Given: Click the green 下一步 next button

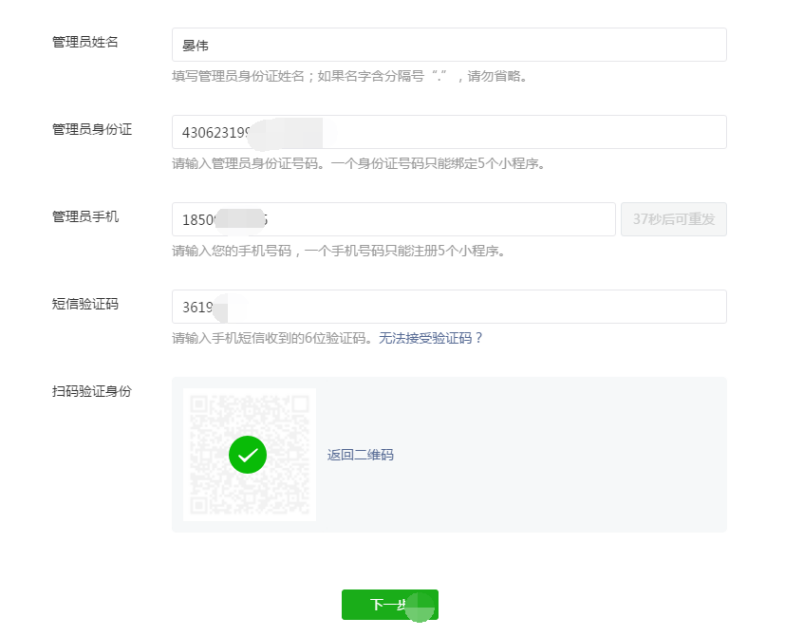Looking at the screenshot, I should point(390,605).
